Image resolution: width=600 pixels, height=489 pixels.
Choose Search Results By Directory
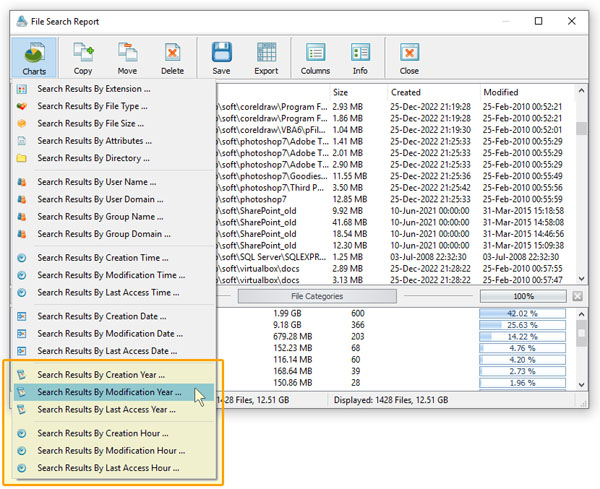114,158
